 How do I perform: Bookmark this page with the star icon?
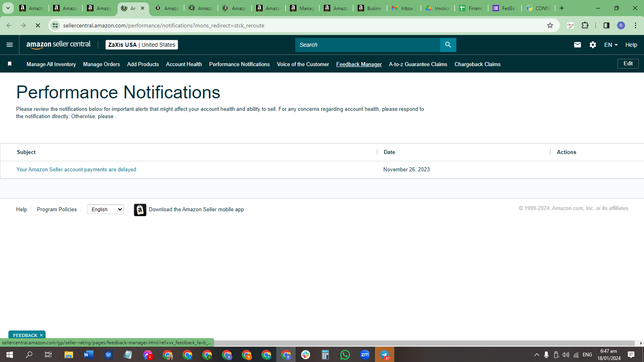pos(550,25)
